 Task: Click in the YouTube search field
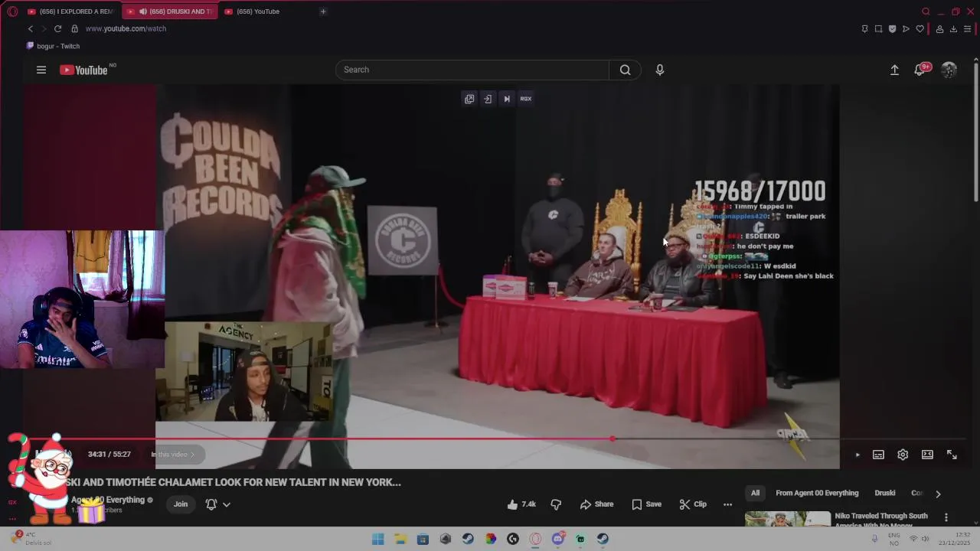pyautogui.click(x=472, y=70)
